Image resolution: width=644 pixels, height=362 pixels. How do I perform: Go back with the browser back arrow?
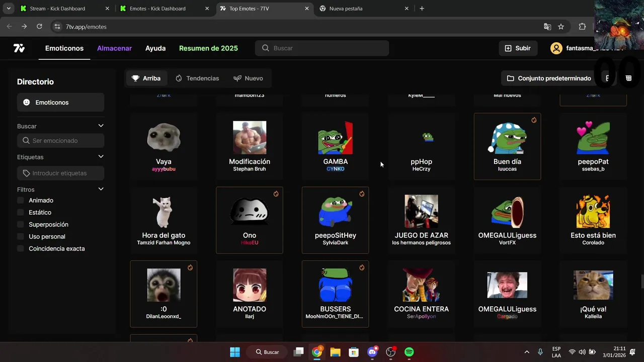click(9, 27)
